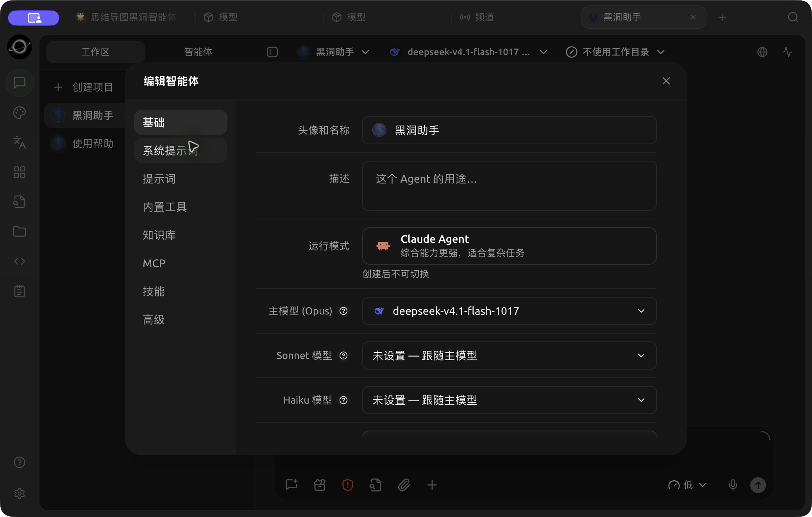
Task: Open the notepad icon in left sidebar
Action: pyautogui.click(x=20, y=291)
